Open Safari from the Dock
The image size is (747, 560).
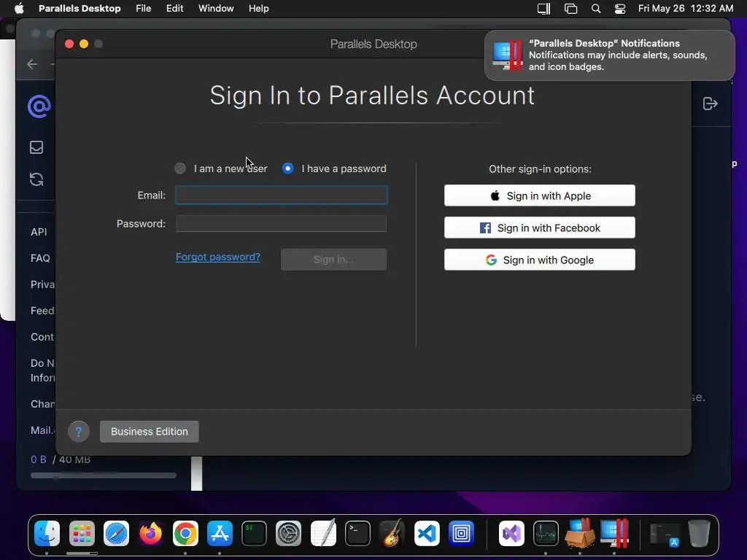click(116, 533)
